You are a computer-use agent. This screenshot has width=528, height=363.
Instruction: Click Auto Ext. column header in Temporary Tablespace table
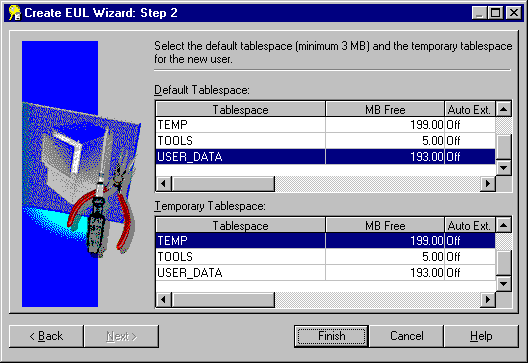(470, 225)
